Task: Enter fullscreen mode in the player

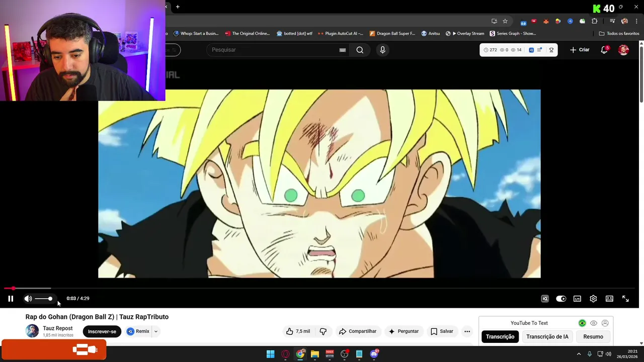Action: [625, 299]
